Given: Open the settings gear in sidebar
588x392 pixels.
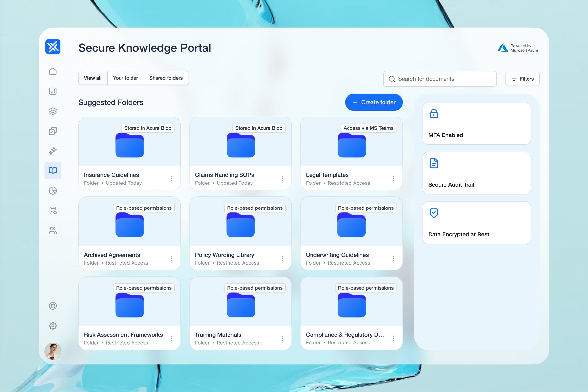Looking at the screenshot, I should (53, 326).
